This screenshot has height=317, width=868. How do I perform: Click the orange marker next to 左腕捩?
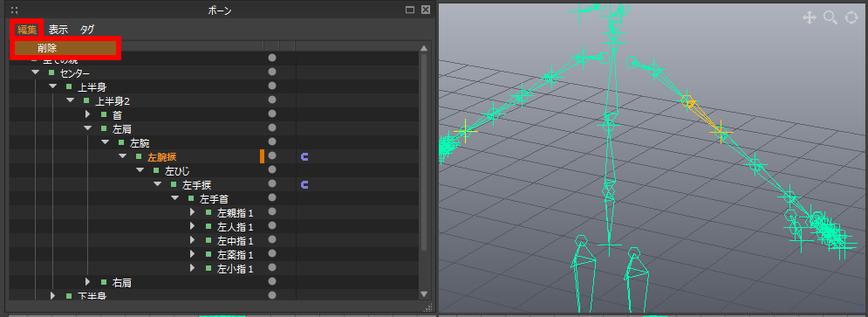point(263,157)
